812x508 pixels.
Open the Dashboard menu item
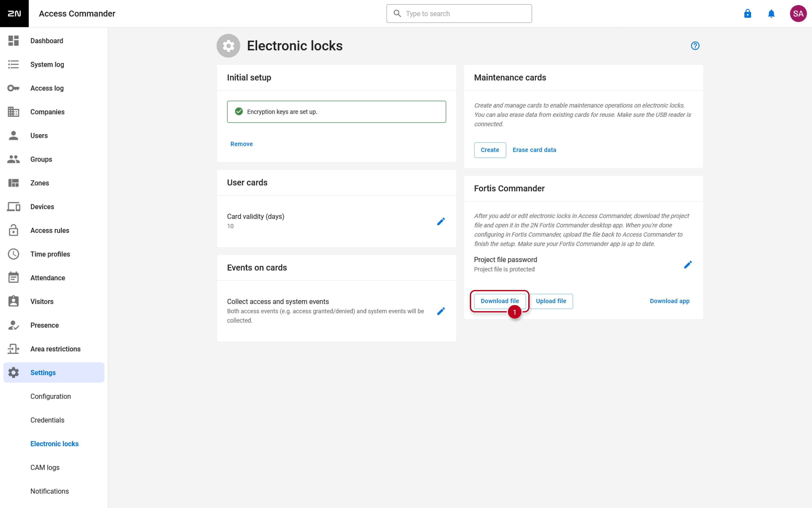coord(54,41)
